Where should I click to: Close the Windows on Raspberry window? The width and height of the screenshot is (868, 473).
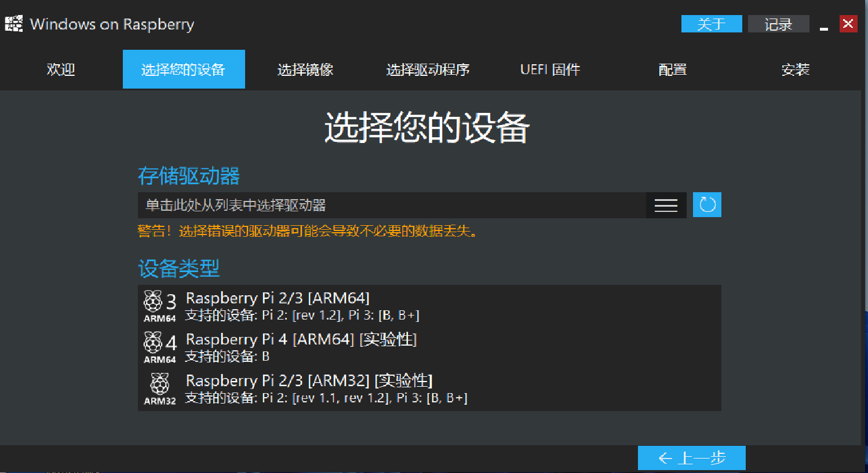(848, 24)
